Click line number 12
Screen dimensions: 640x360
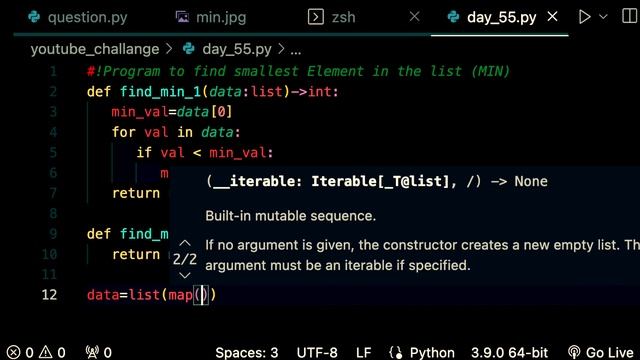49,295
